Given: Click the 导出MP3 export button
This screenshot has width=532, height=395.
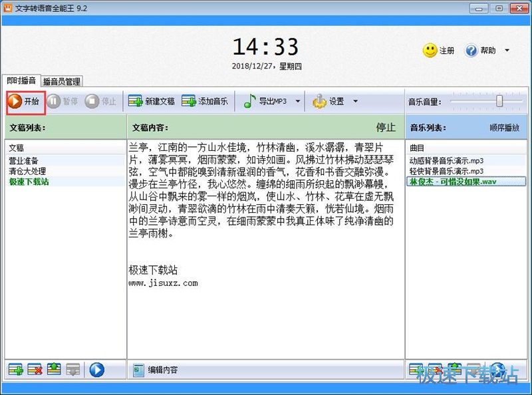Looking at the screenshot, I should [x=265, y=101].
